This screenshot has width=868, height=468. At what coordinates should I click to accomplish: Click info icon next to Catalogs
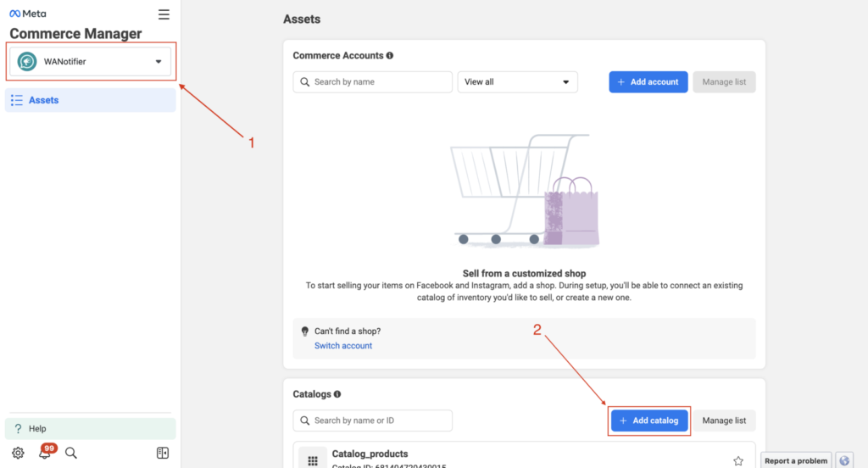[337, 394]
